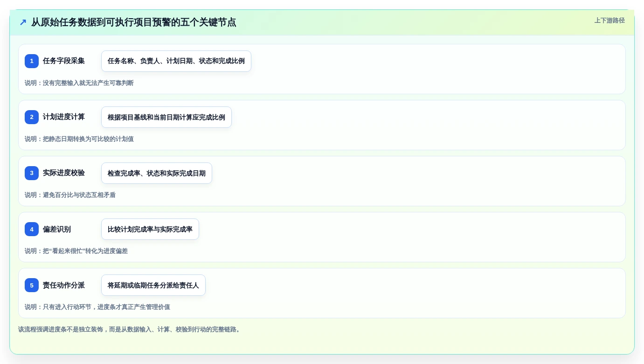Click the note 把静态日期转换为可比较的计划值

click(79, 139)
